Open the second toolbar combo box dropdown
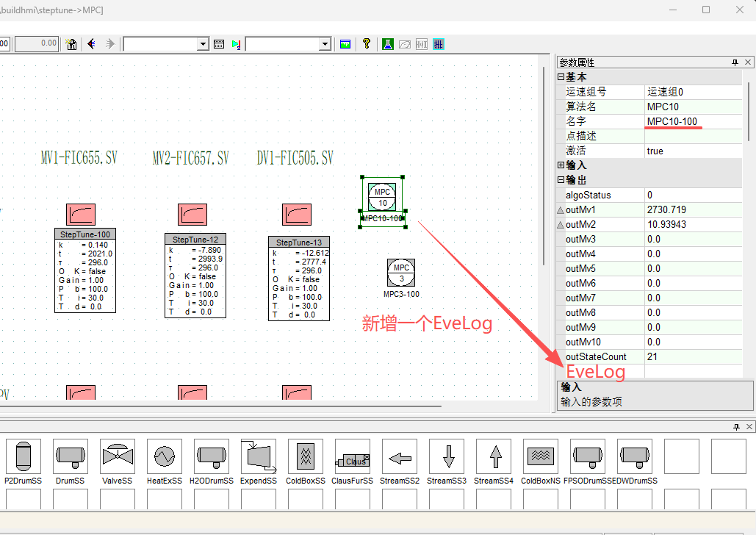 tap(325, 44)
